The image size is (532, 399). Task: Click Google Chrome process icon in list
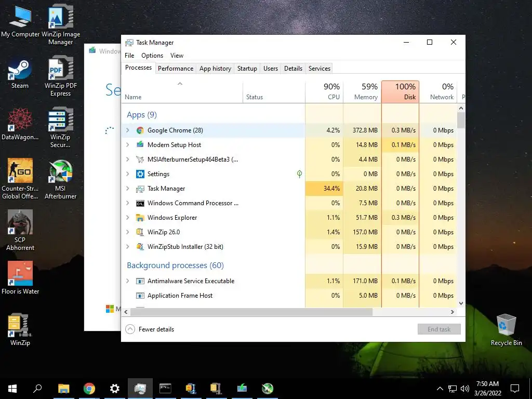click(x=140, y=130)
